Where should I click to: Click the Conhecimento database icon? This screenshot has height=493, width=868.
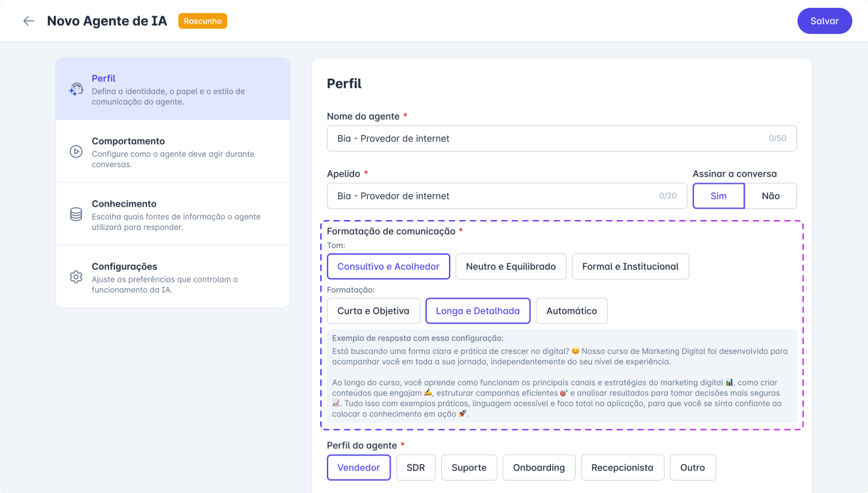tap(75, 213)
